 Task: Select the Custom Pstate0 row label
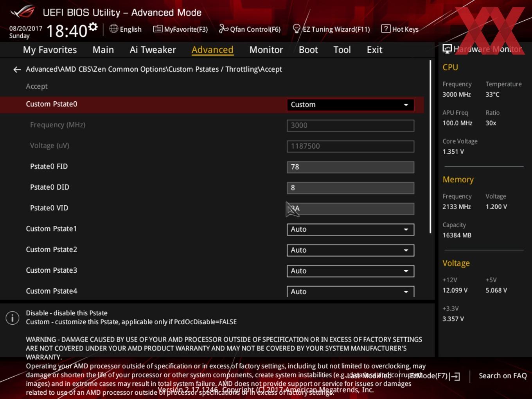click(52, 104)
